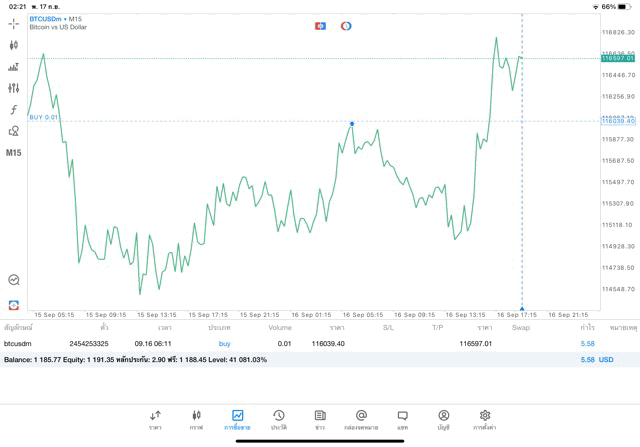The width and height of the screenshot is (640, 447).
Task: Tap the BUY 0.01 order line label
Action: pyautogui.click(x=44, y=117)
